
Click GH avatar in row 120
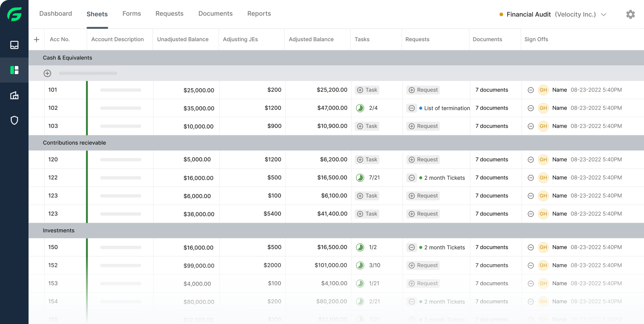543,160
